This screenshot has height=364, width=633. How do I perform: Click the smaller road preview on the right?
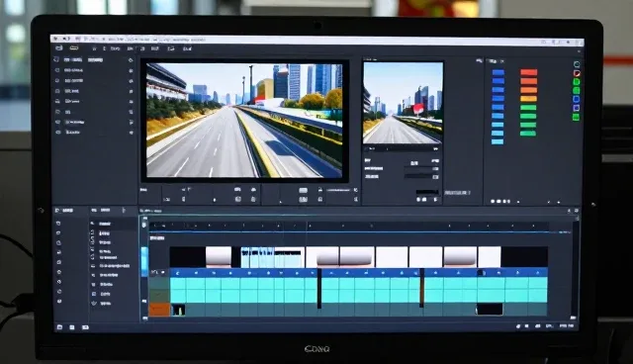click(x=403, y=103)
